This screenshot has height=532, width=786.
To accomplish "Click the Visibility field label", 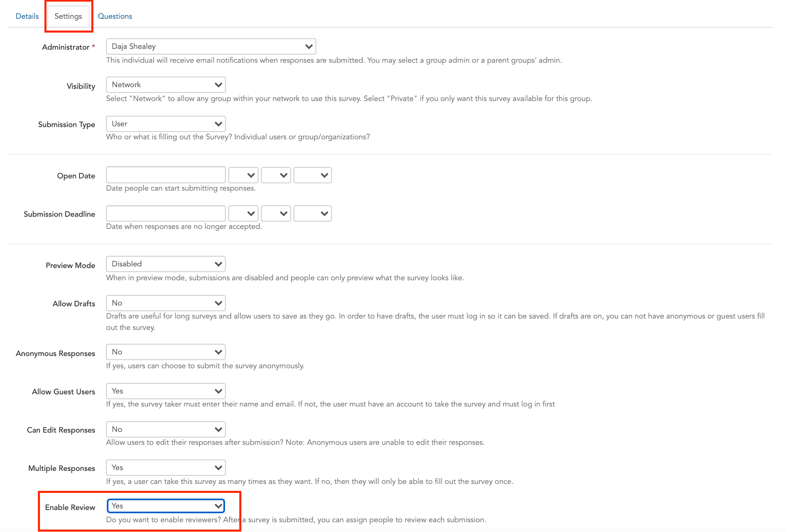I will coord(81,86).
